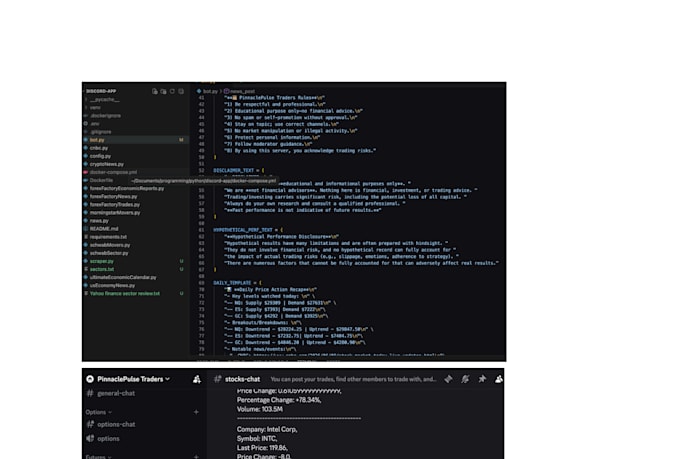680x459 pixels.
Task: Click the New Folder icon in explorer header
Action: (x=163, y=91)
